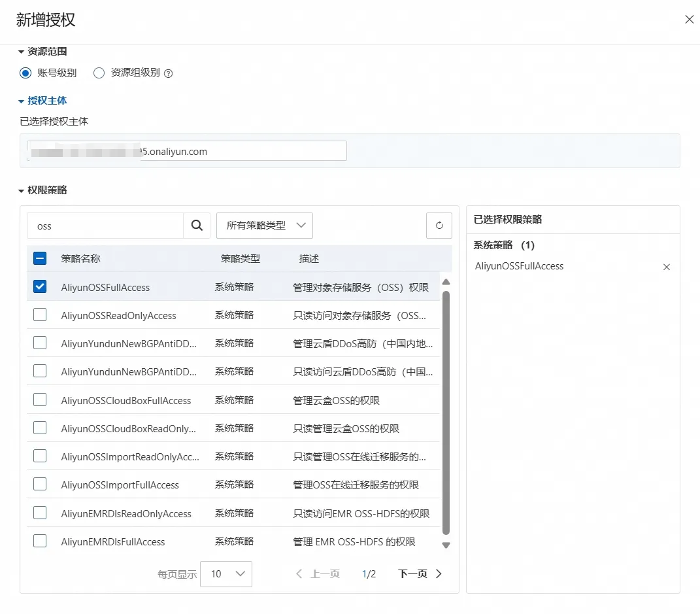Click the 上一页 pagination link

(x=325, y=574)
